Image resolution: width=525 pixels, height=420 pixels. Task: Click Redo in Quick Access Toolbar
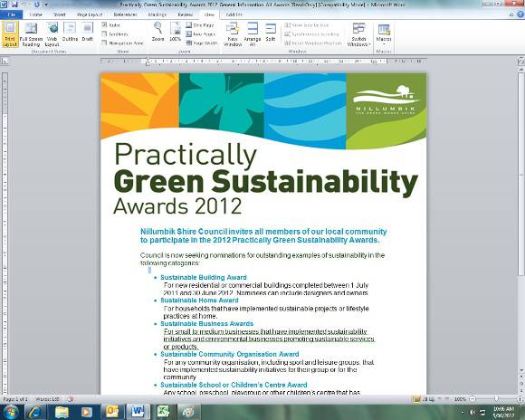(x=36, y=5)
